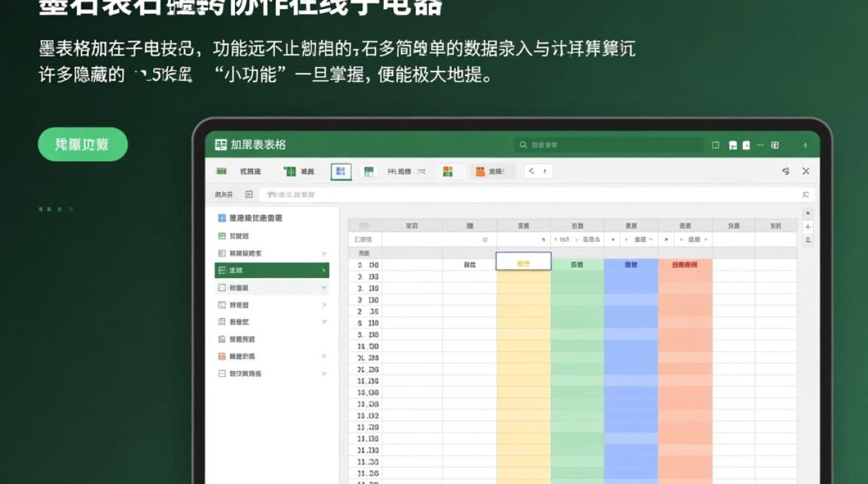The image size is (868, 484).
Task: Click the green pill button on the left
Action: [x=82, y=144]
